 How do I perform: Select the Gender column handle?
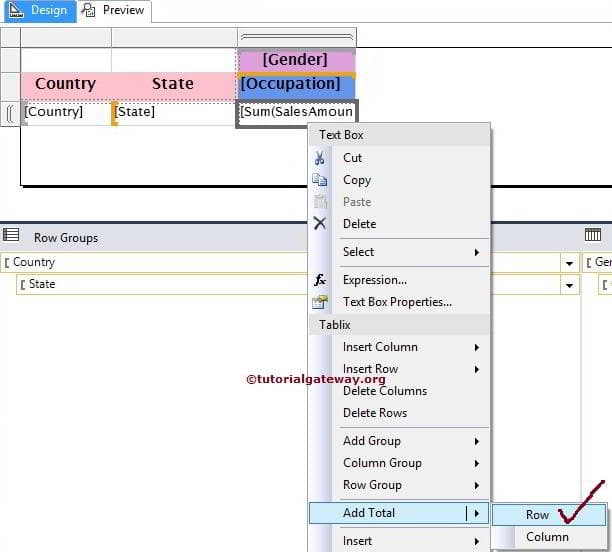[x=296, y=37]
